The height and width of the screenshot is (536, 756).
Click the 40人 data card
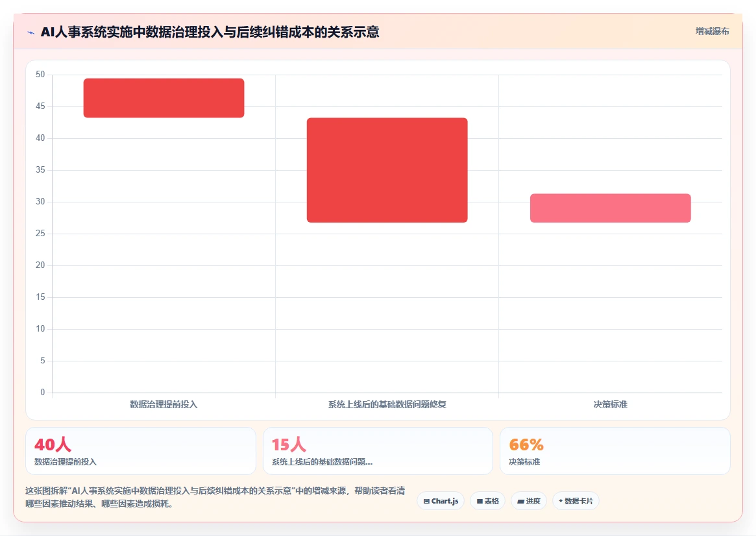click(x=141, y=451)
